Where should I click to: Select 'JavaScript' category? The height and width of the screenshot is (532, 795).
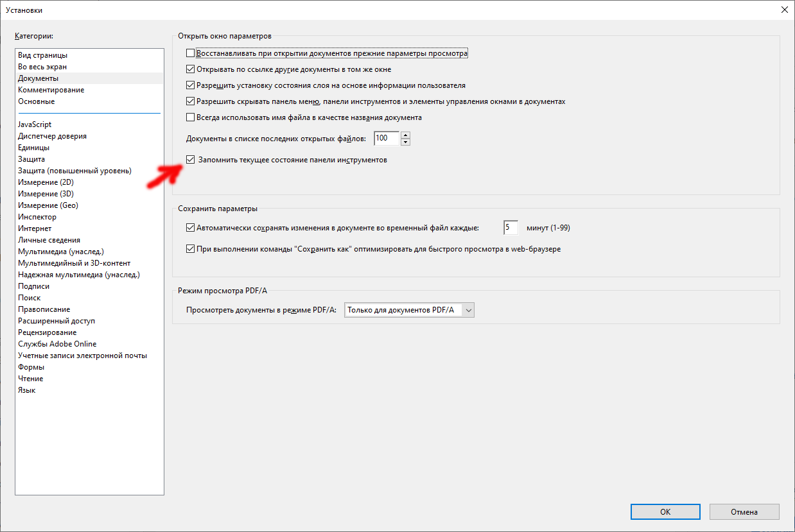coord(89,124)
